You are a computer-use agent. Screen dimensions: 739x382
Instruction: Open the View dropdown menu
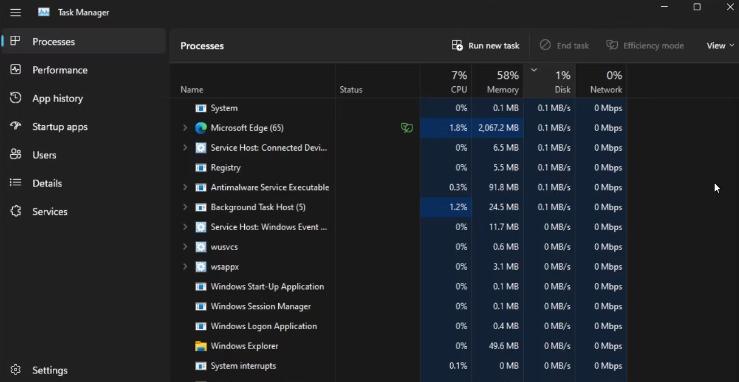[720, 45]
